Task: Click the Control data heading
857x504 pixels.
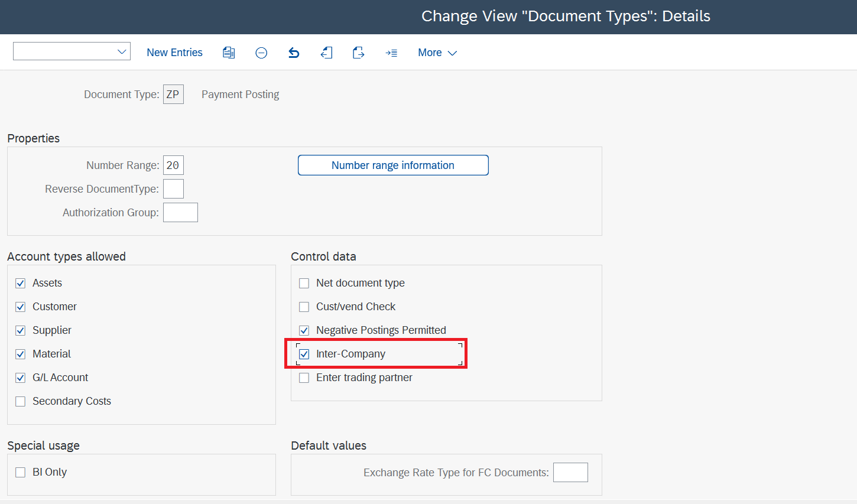Action: point(323,256)
